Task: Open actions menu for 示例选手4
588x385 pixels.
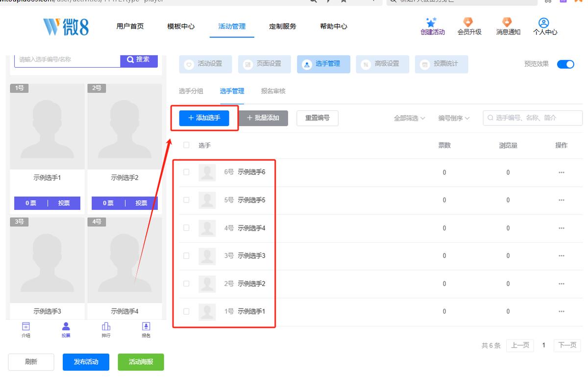Action: click(561, 228)
